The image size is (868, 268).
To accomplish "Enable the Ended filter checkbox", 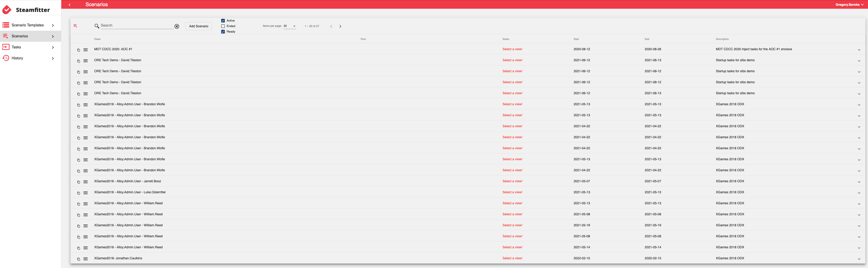I will [x=223, y=26].
